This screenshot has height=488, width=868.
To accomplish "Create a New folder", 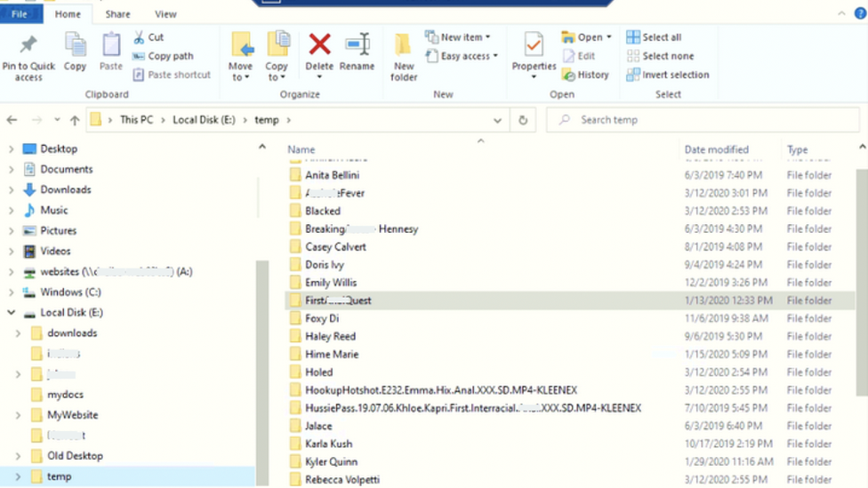I will [x=404, y=56].
